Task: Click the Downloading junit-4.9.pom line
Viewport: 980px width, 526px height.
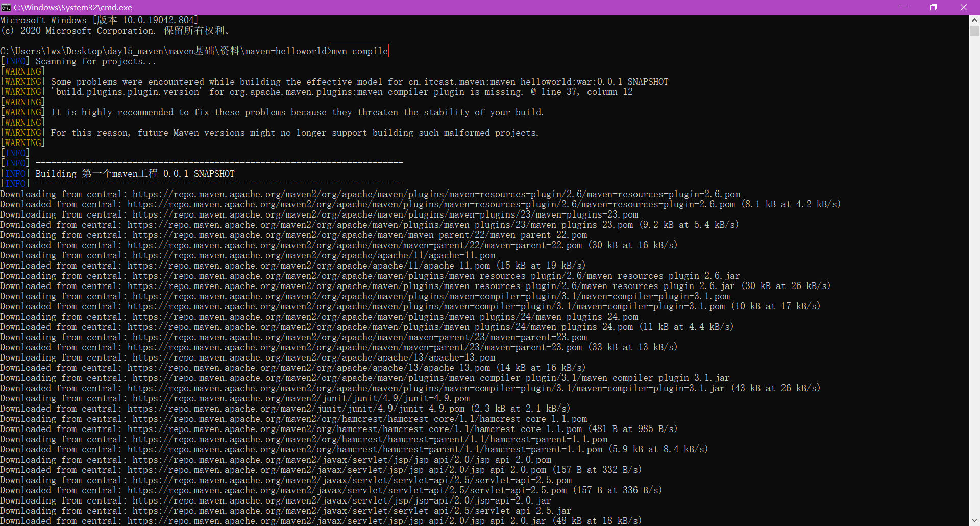Action: [x=235, y=398]
